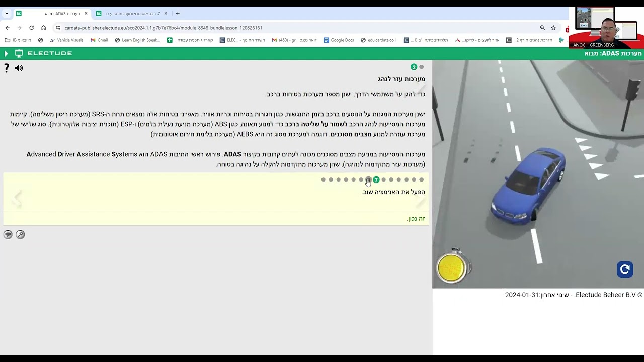
Task: Select the progress dot under the mouse cursor
Action: pyautogui.click(x=368, y=179)
